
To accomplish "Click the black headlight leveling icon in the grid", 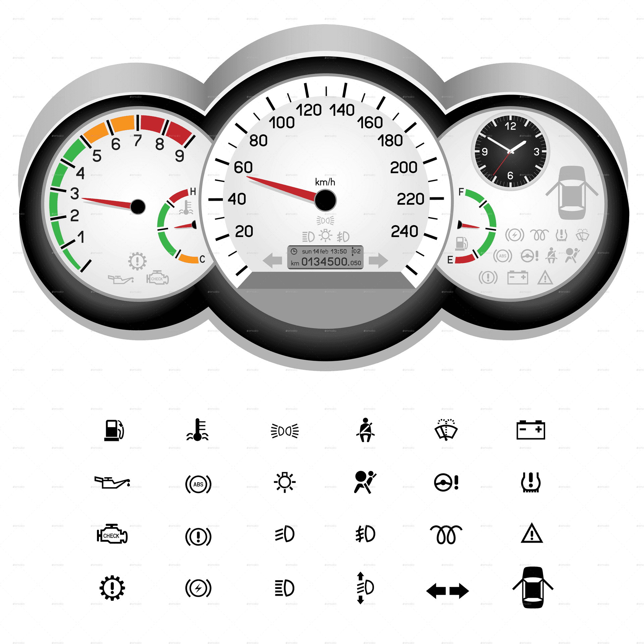I will 365,588.
